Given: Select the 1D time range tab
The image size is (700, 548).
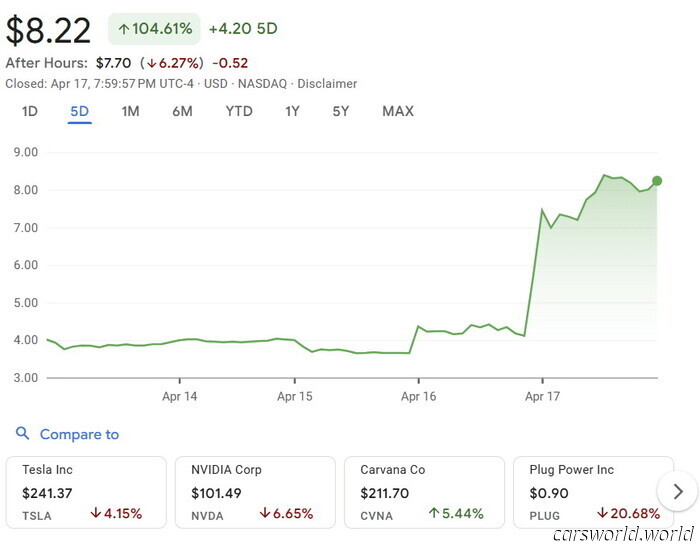Looking at the screenshot, I should (30, 111).
